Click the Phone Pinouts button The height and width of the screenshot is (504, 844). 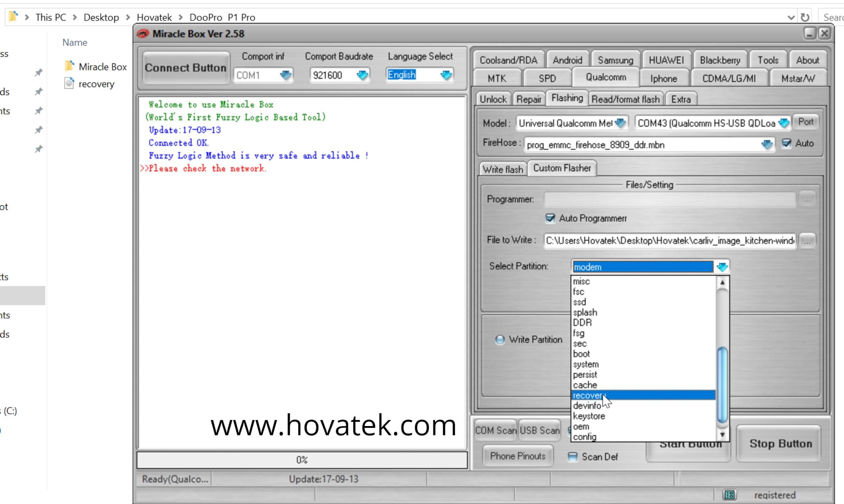(518, 456)
